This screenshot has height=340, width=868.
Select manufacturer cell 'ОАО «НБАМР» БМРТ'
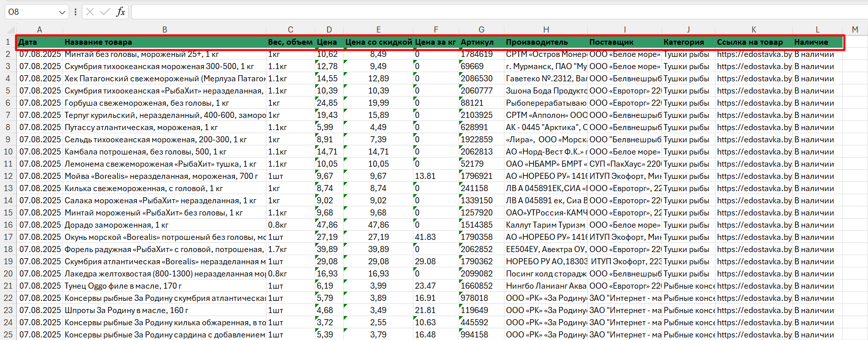click(546, 164)
